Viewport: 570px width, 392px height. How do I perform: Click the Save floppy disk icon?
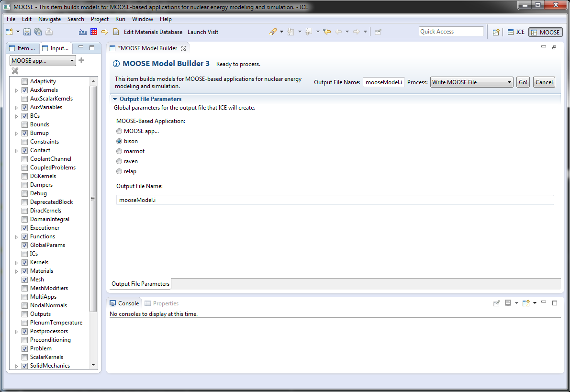tap(27, 32)
